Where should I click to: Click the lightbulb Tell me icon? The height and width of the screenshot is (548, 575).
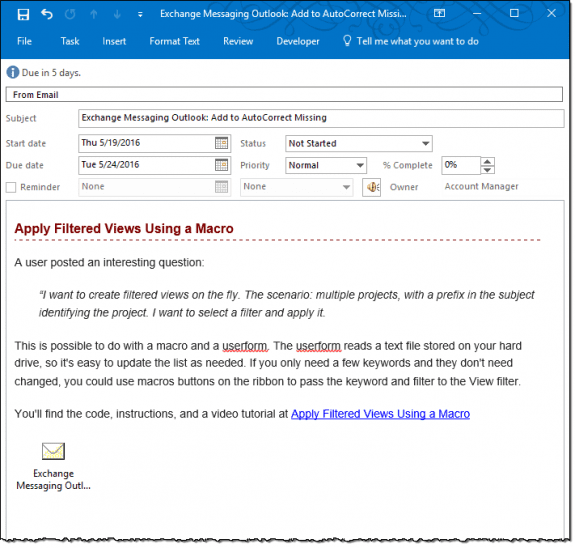coord(347,41)
